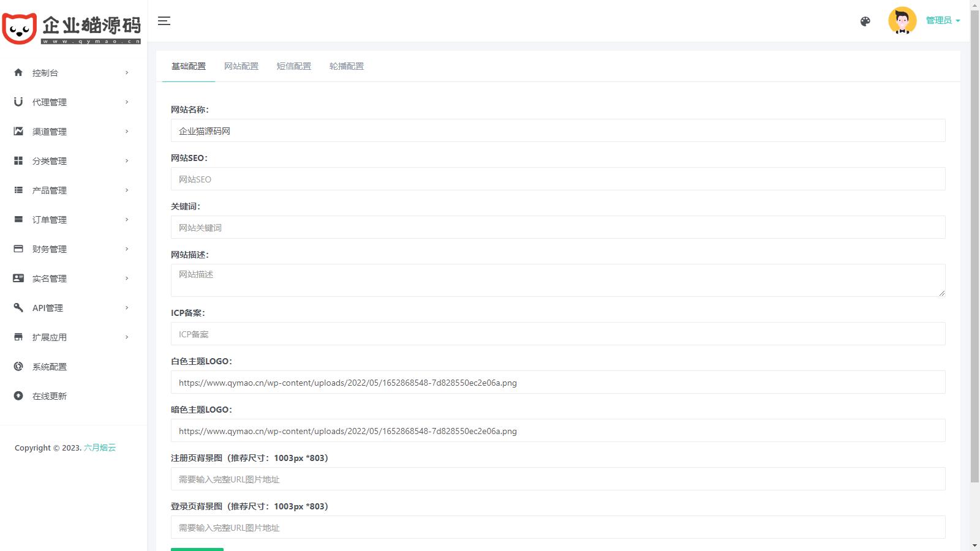This screenshot has height=551, width=980.
Task: Click the home icon beside 控制台
Action: [18, 72]
